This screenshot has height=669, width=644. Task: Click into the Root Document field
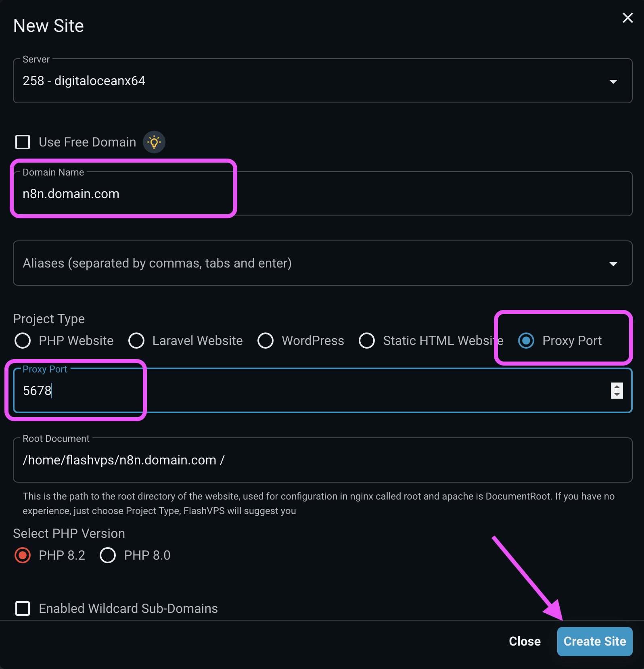(x=323, y=460)
